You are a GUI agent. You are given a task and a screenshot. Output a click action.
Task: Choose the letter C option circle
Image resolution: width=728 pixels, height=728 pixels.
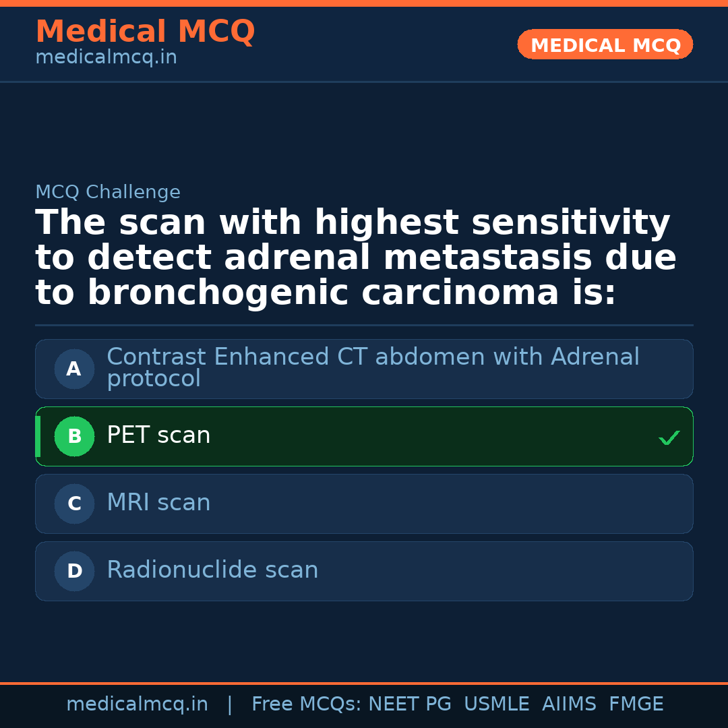coord(74,504)
